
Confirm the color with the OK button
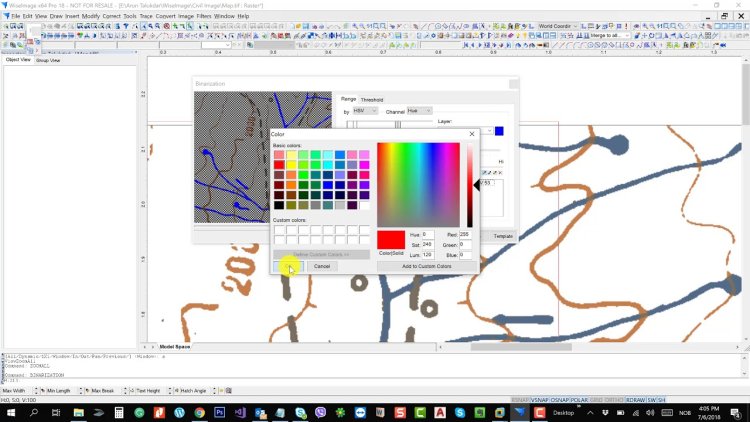(288, 266)
